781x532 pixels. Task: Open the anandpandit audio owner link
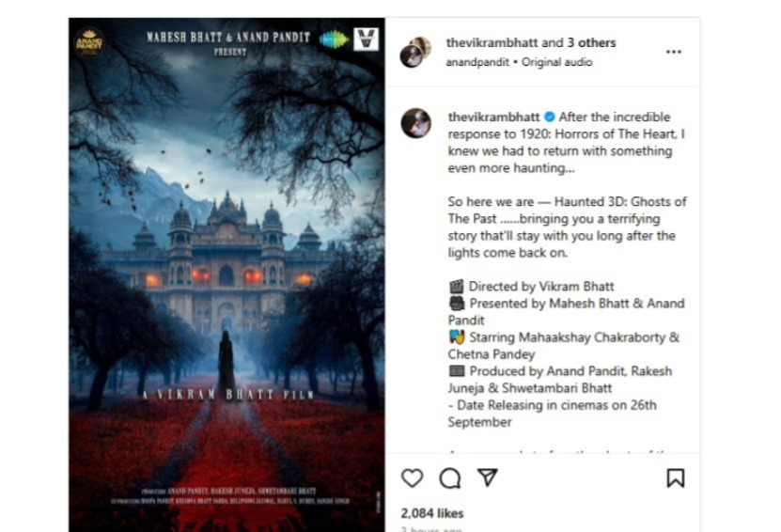point(477,62)
